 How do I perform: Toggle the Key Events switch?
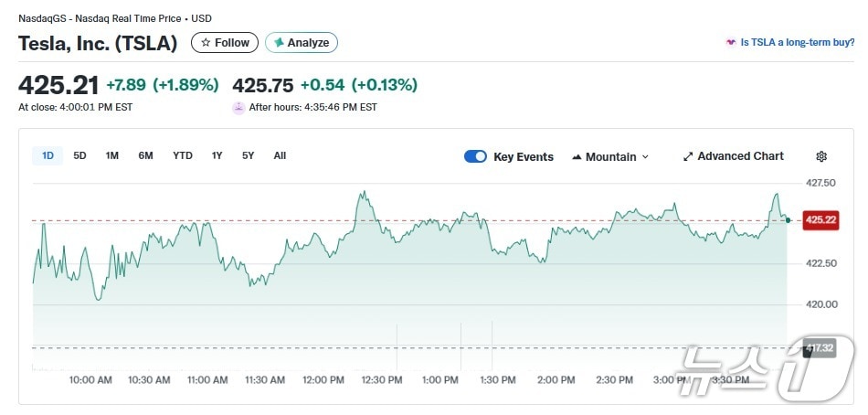coord(475,156)
